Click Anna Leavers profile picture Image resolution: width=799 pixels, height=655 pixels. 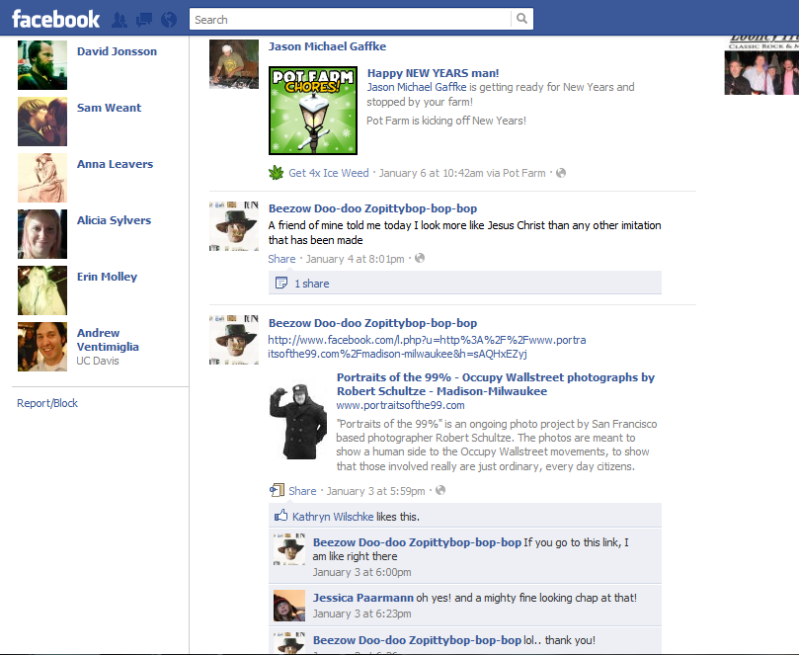(42, 178)
